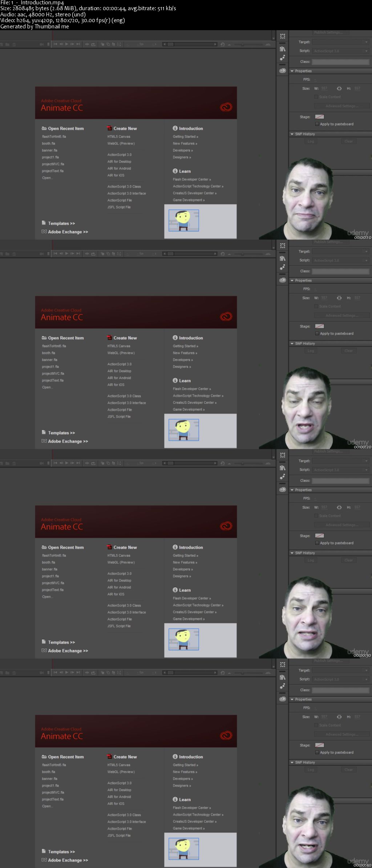The height and width of the screenshot is (868, 372).
Task: Collapse SWF History section in the 00:00:10 frame
Action: (292, 134)
